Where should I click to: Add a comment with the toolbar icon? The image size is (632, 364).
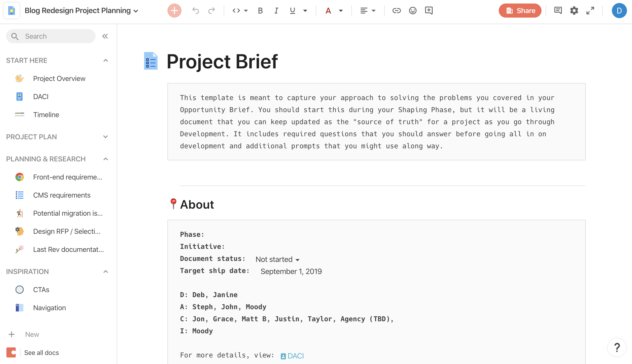[x=429, y=11]
